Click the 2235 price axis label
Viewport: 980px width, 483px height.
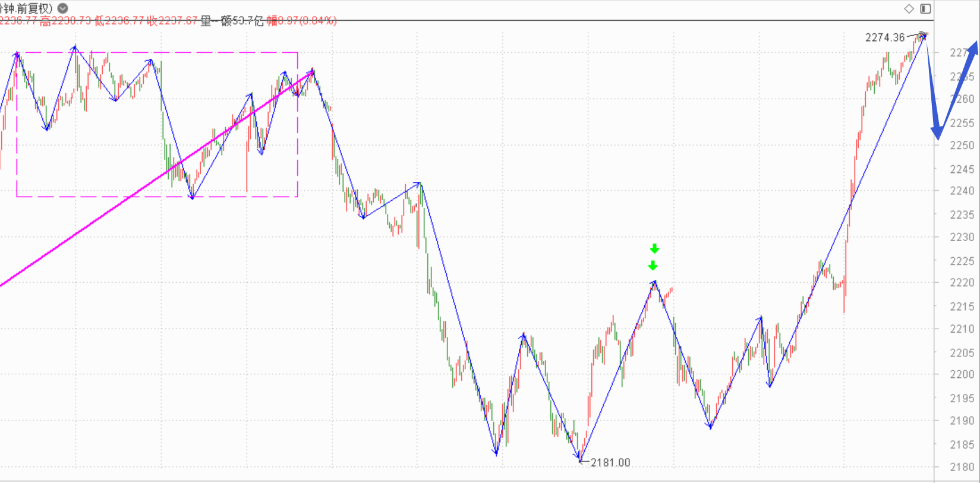click(x=962, y=214)
